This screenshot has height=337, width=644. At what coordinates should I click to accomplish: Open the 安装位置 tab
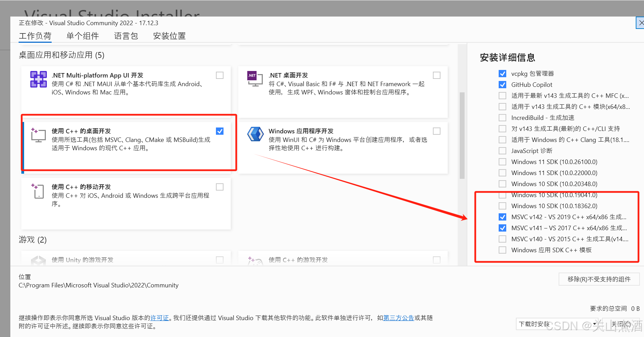coord(169,36)
